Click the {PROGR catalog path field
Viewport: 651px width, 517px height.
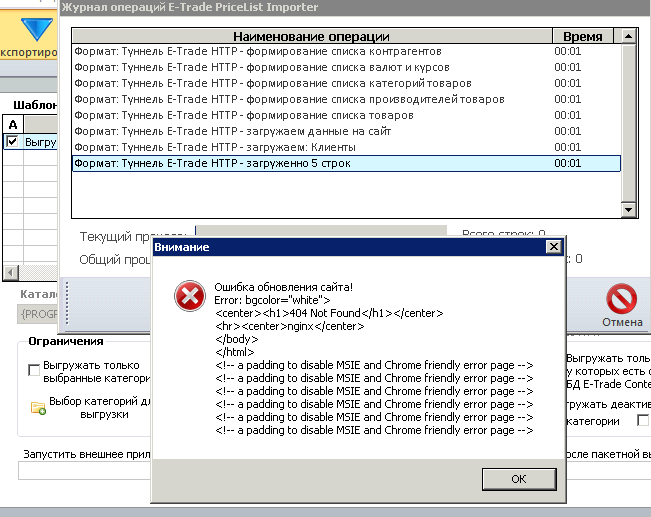[37, 314]
